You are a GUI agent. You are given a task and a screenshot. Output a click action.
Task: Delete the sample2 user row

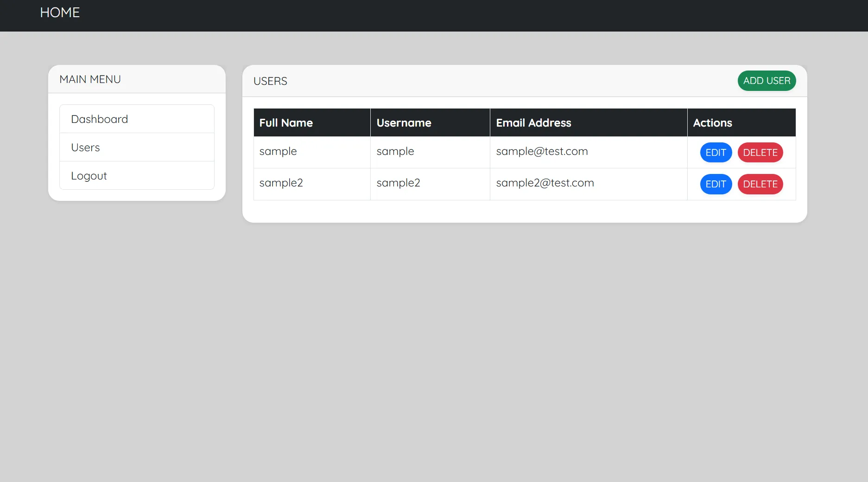[760, 184]
